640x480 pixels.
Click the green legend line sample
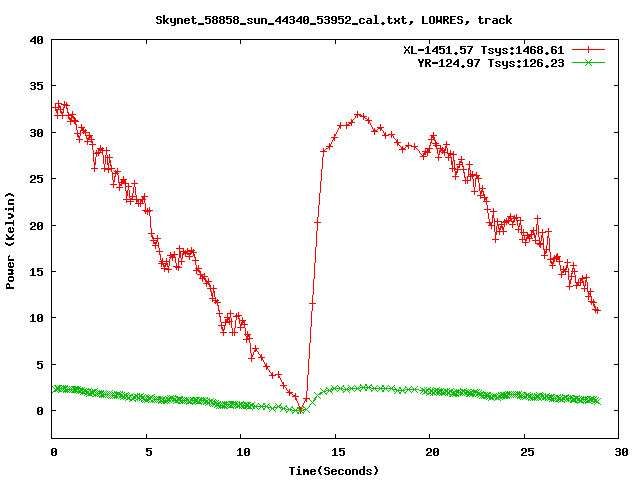pyautogui.click(x=588, y=62)
